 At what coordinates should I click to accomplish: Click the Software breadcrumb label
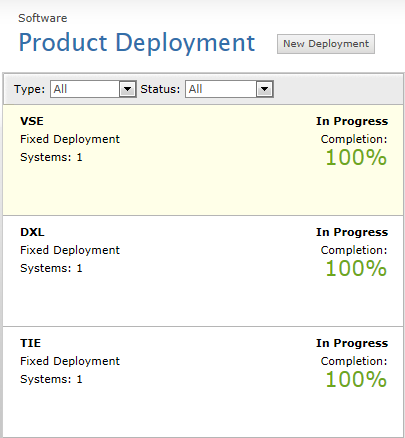click(x=43, y=18)
